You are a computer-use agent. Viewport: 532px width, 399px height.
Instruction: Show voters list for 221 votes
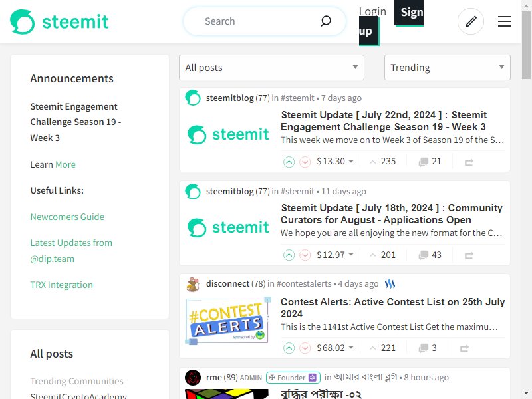click(383, 348)
